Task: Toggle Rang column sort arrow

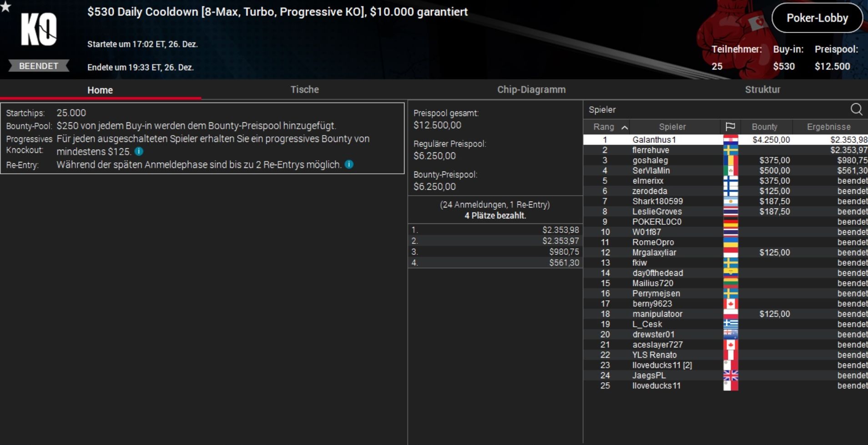Action: (625, 127)
